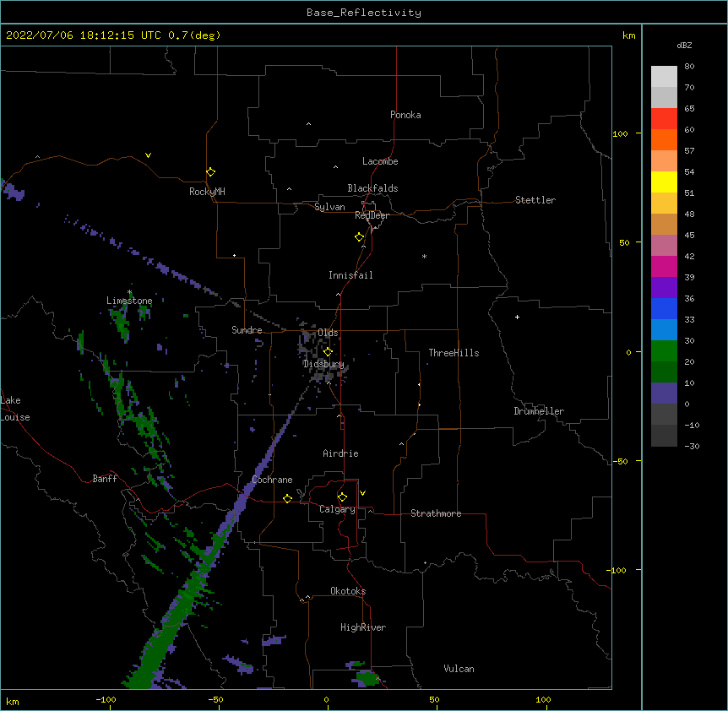Click the Vulcan town label
This screenshot has width=728, height=711.
[x=459, y=669]
